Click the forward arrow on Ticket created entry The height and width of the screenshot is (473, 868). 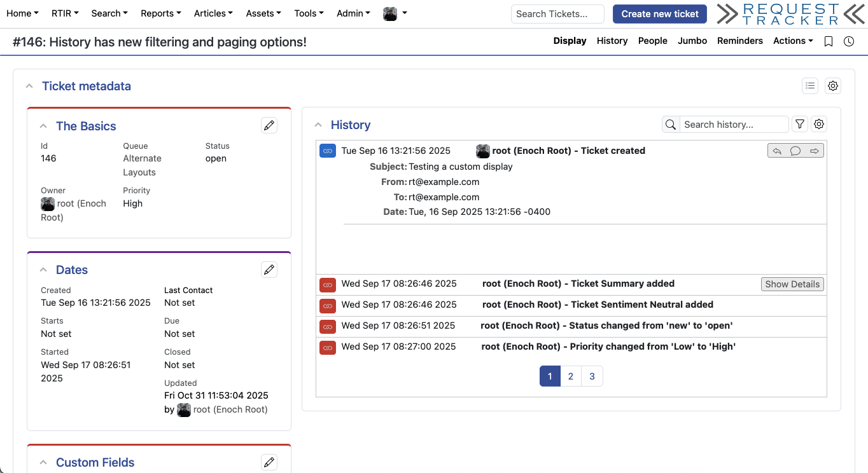coord(815,151)
